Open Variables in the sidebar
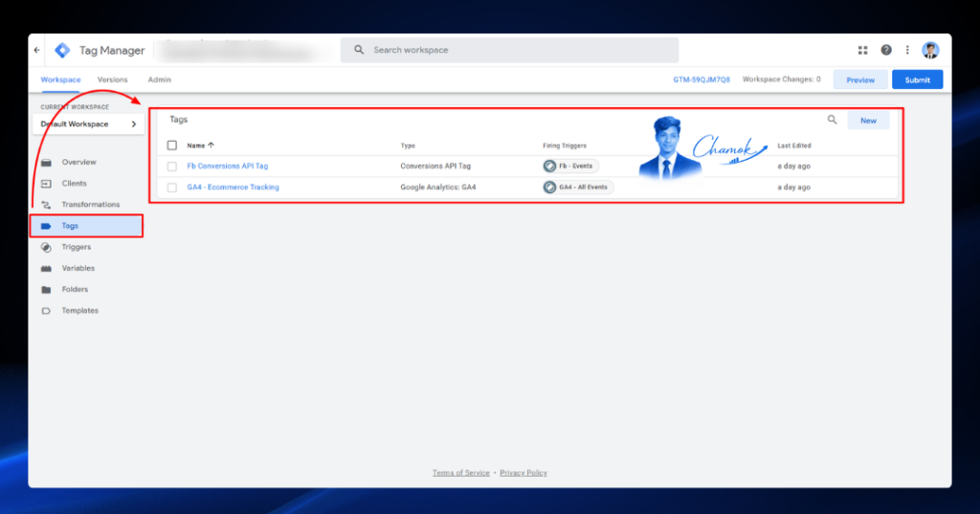 click(78, 268)
